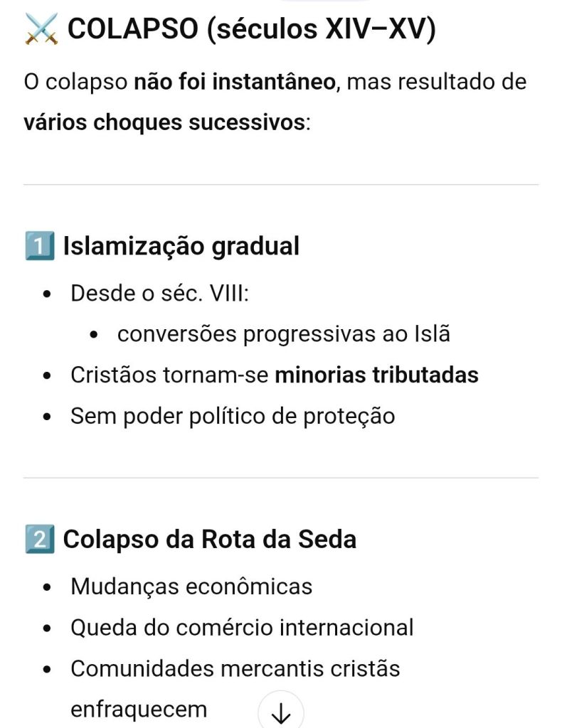Tap the line "Sem poder político de proteção"
The height and width of the screenshot is (728, 562).
[x=232, y=416]
